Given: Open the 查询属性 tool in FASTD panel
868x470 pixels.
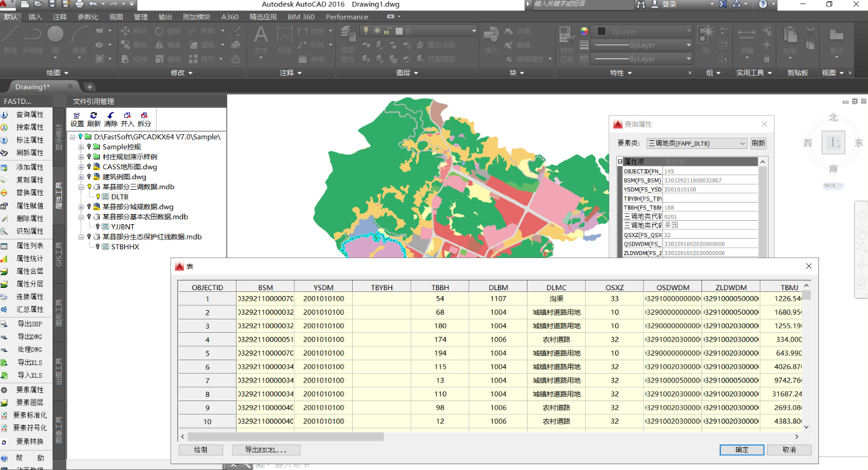Looking at the screenshot, I should click(x=29, y=114).
